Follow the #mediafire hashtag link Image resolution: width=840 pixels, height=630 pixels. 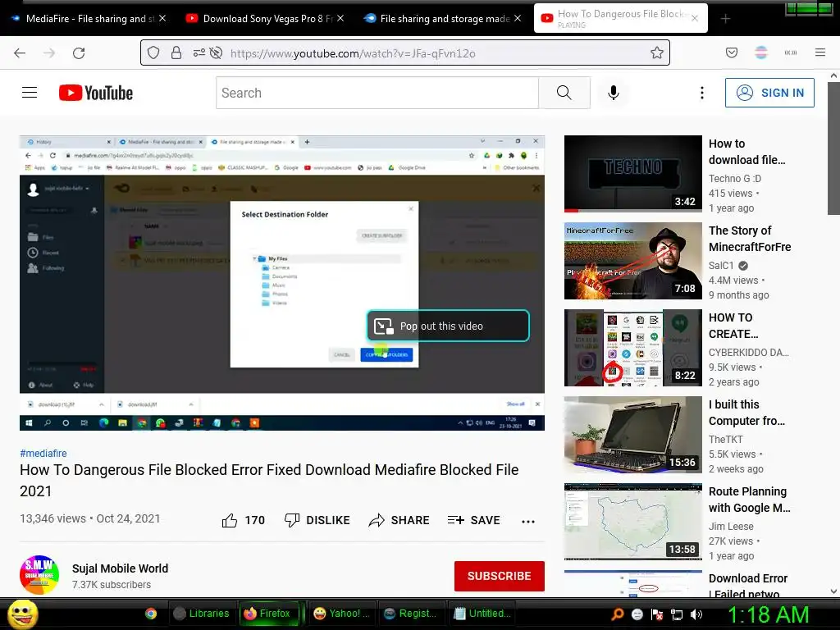pyautogui.click(x=43, y=453)
